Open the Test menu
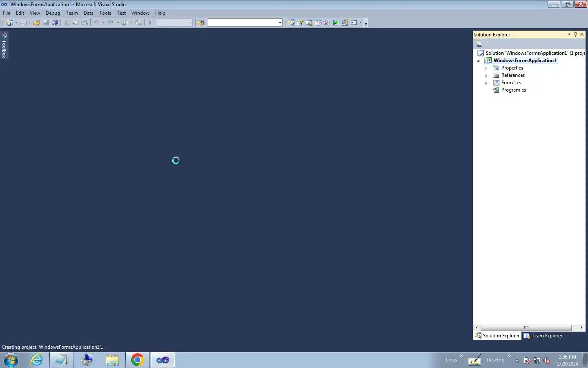The height and width of the screenshot is (368, 588). click(121, 13)
